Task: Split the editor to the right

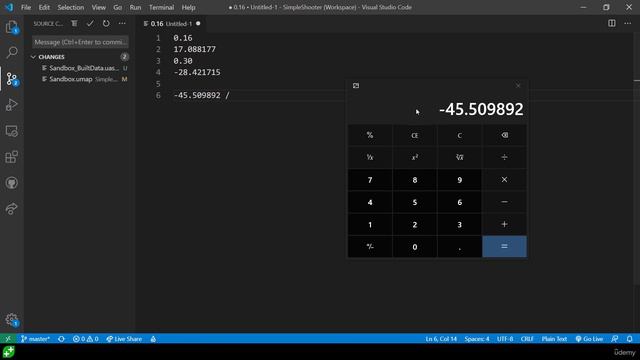Action: click(611, 23)
